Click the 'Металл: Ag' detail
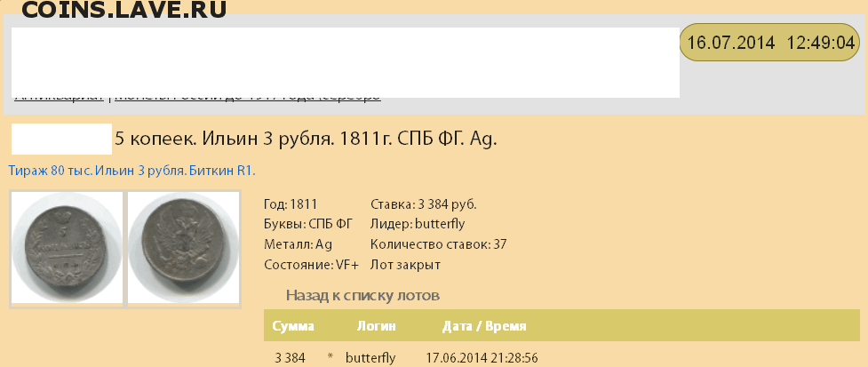The image size is (868, 367). [x=299, y=244]
